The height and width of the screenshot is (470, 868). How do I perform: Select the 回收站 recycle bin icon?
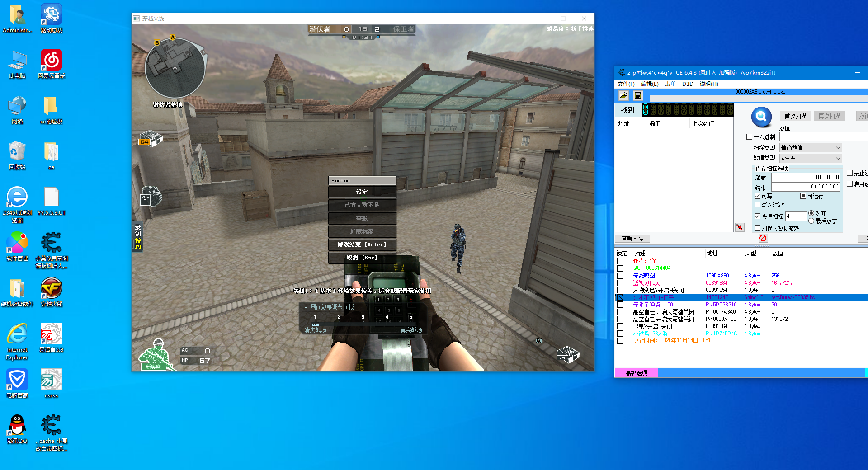coord(17,155)
